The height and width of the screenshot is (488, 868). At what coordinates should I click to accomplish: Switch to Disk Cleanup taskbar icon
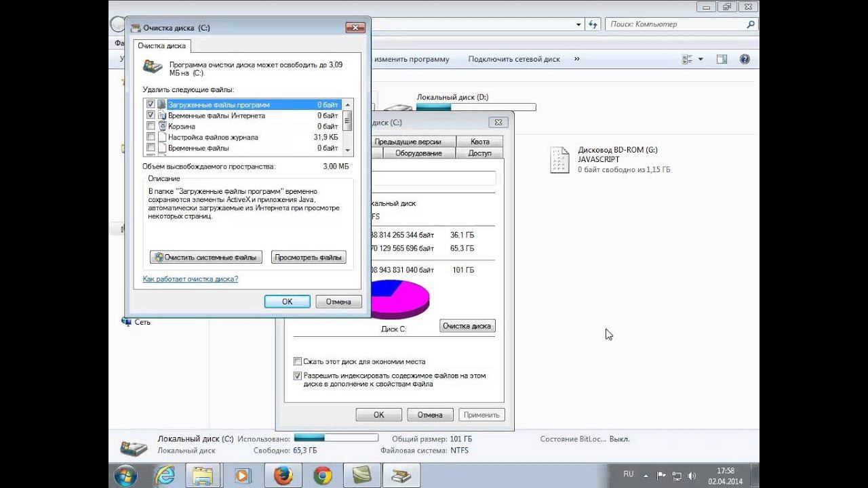[401, 476]
